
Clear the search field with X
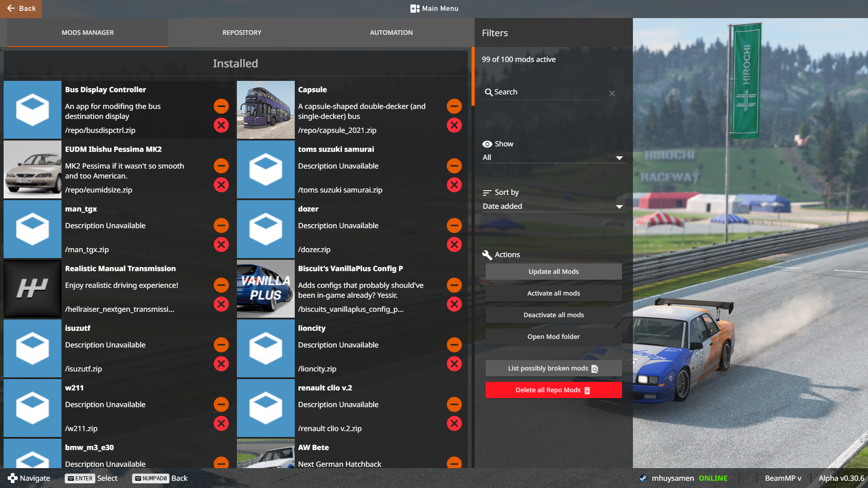pos(612,93)
